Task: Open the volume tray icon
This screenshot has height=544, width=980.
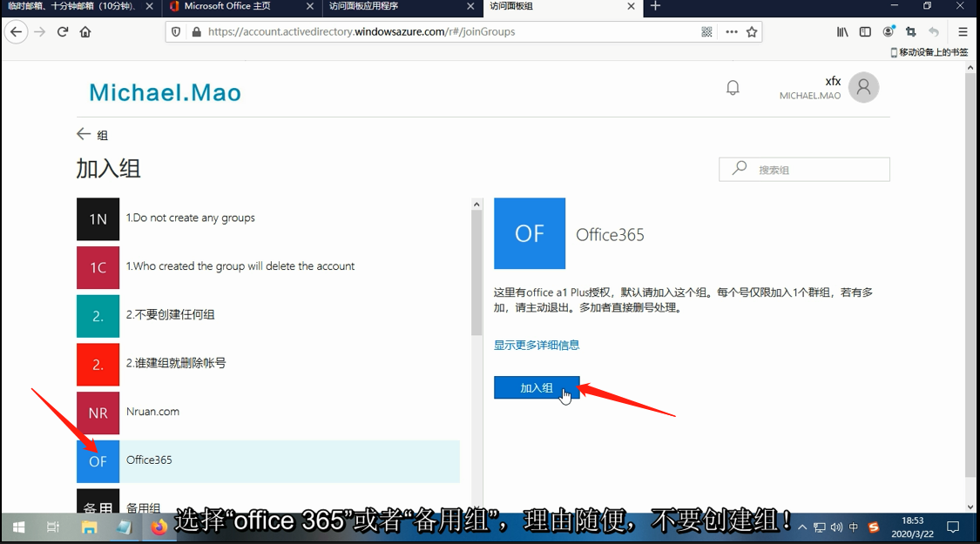Action: tap(836, 527)
